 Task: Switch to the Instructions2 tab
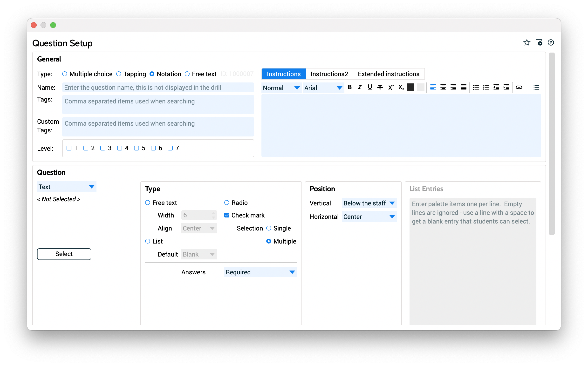click(x=329, y=74)
